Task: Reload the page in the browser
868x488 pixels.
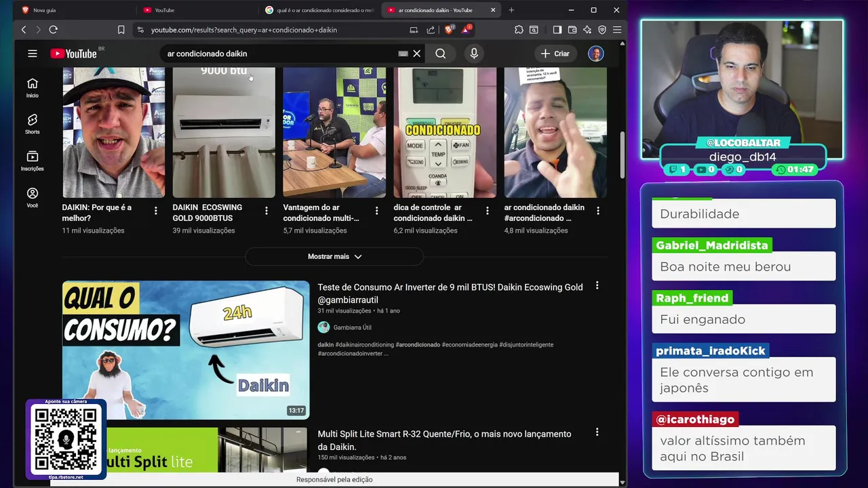Action: coord(54,30)
